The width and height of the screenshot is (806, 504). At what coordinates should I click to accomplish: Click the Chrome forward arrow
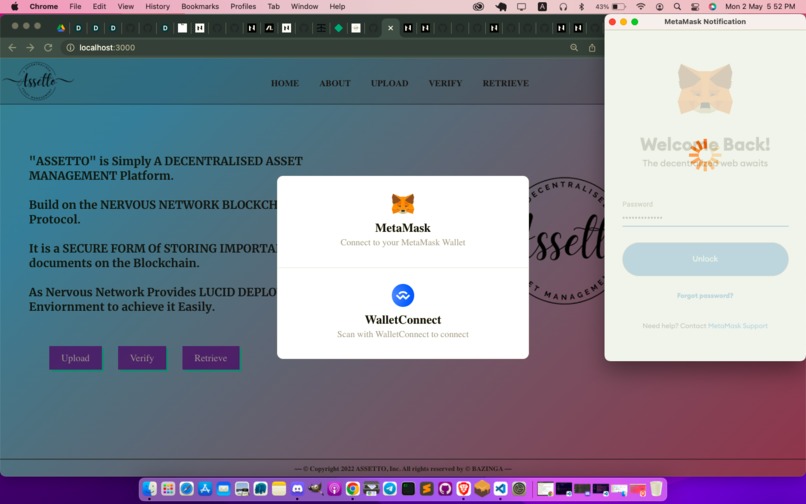[x=30, y=47]
